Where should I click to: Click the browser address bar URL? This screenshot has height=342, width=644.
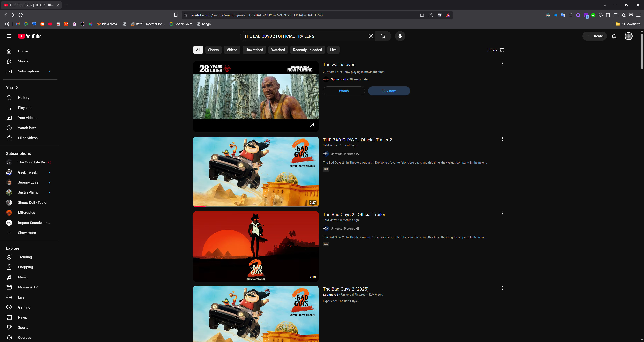click(257, 15)
